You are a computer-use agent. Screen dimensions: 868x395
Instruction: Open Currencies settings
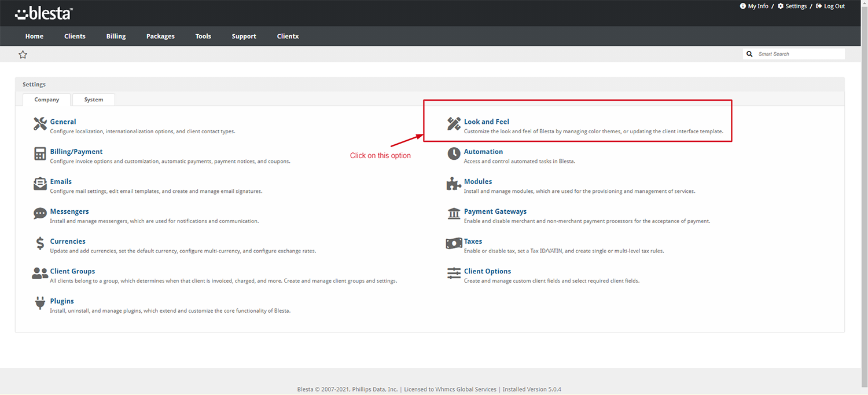coord(68,241)
